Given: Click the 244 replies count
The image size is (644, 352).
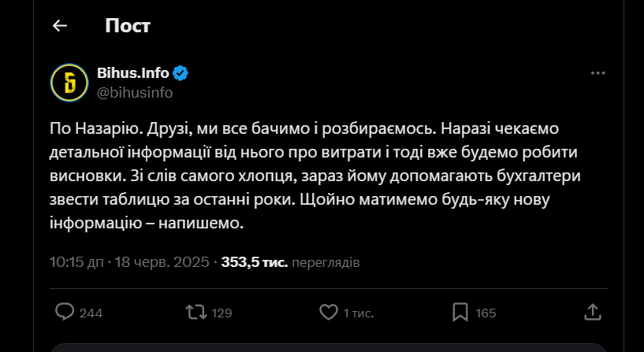Looking at the screenshot, I should [91, 313].
